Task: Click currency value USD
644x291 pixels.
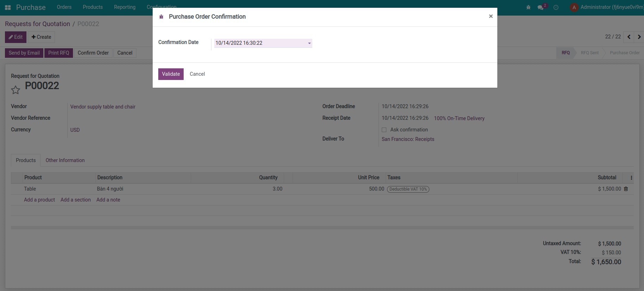Action: pyautogui.click(x=75, y=130)
